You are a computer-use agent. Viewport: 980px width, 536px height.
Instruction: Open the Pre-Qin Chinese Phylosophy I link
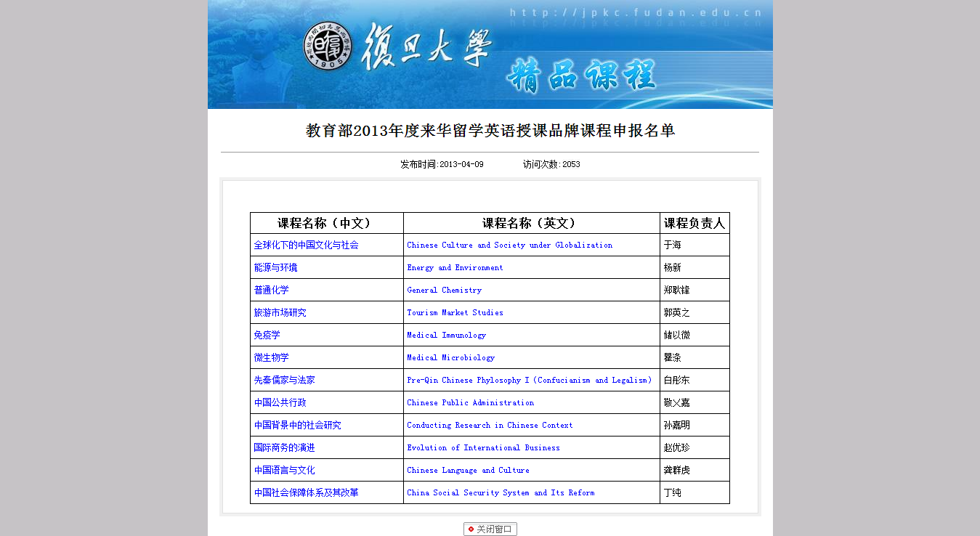pos(530,381)
